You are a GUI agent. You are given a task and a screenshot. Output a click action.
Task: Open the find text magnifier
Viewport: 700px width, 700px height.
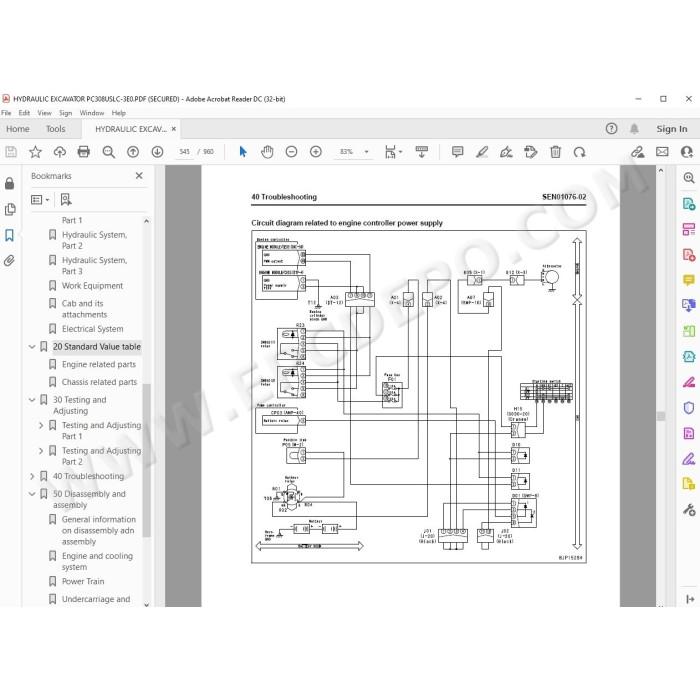[108, 152]
